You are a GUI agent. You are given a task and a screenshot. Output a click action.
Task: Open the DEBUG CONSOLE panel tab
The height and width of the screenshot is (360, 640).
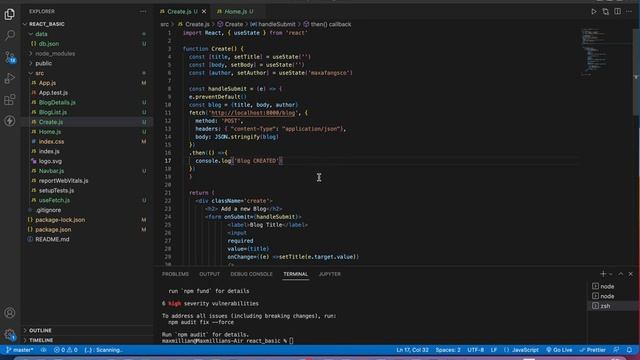pyautogui.click(x=251, y=274)
